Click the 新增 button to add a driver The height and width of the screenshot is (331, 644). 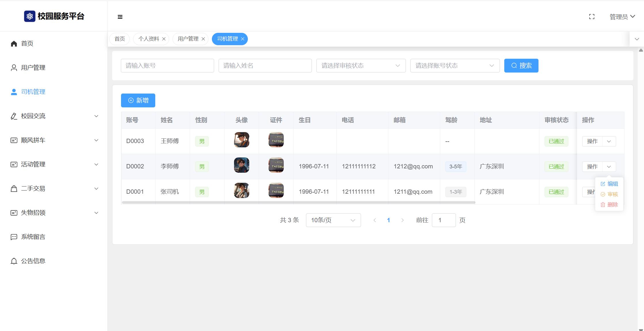click(x=138, y=100)
